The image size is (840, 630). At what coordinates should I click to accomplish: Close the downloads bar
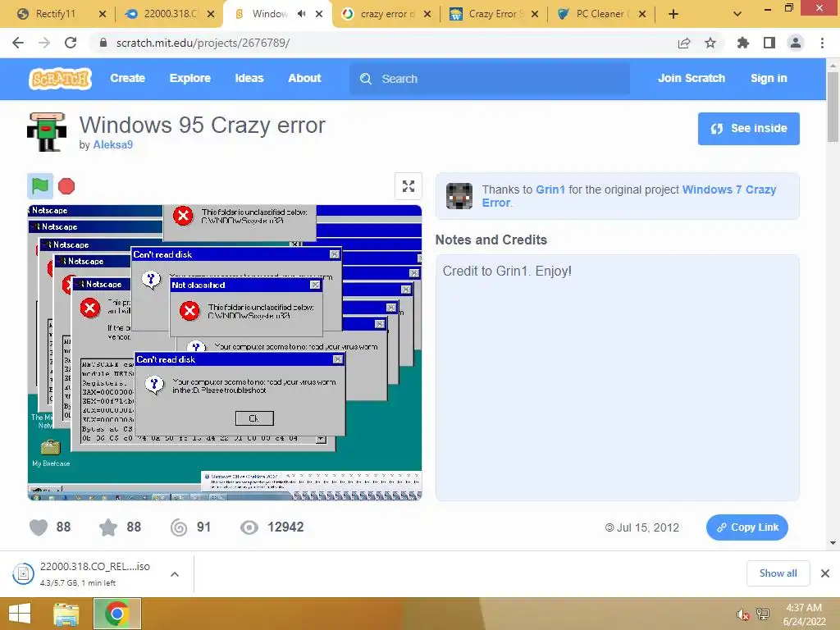(825, 573)
